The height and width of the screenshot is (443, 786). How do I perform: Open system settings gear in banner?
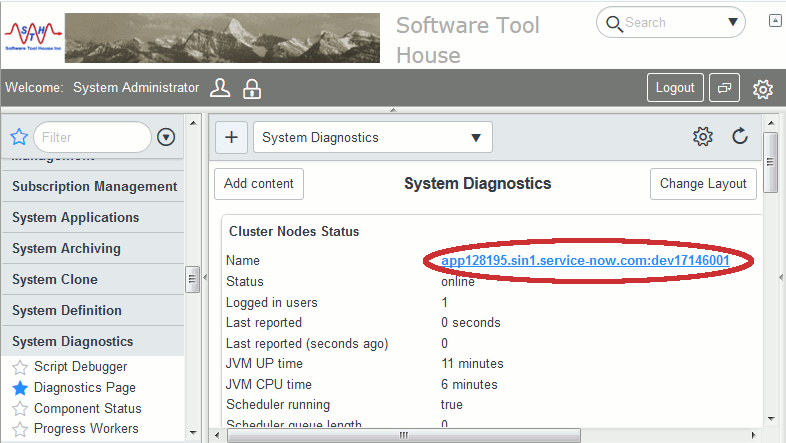pyautogui.click(x=762, y=89)
